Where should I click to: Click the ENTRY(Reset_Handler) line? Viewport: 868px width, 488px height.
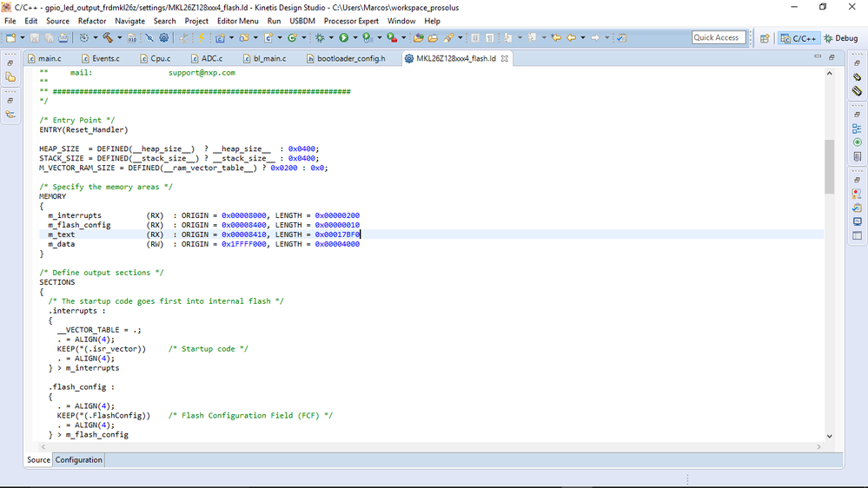83,129
